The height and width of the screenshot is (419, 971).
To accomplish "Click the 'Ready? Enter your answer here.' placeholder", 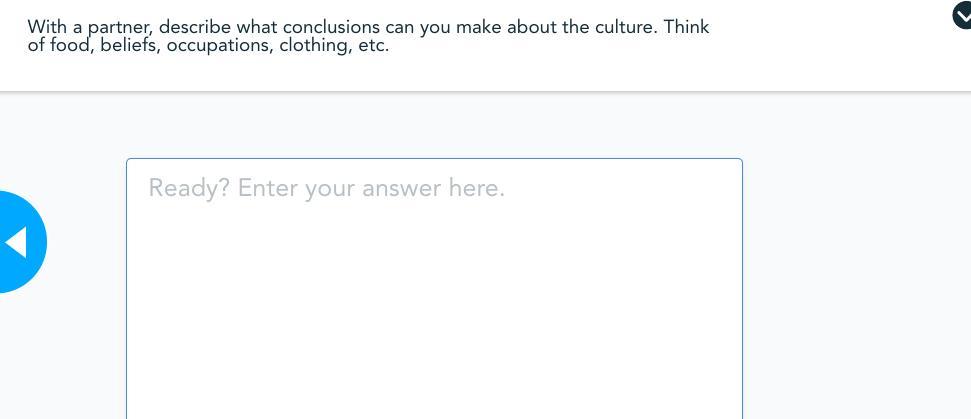I will pos(326,188).
